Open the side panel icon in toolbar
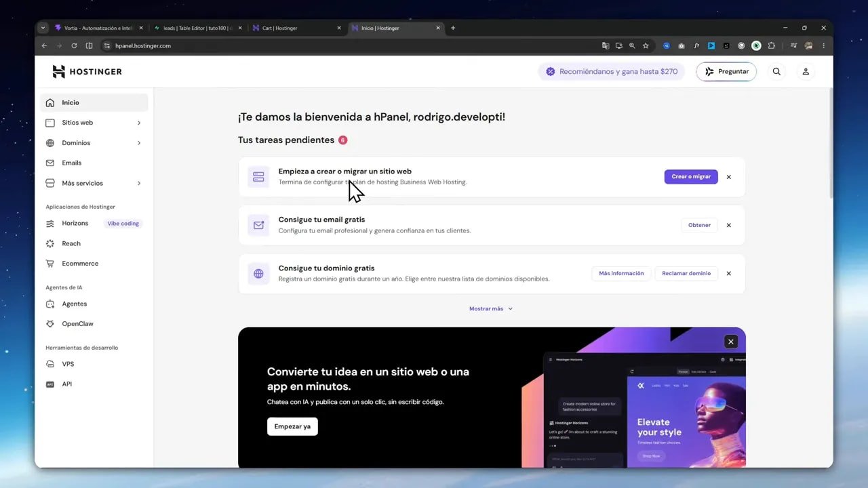 89,45
